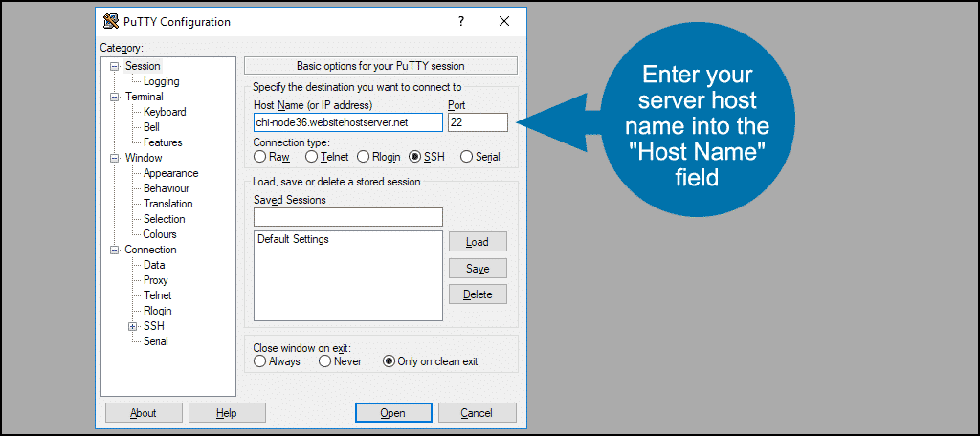Click Open to start the connection

(393, 413)
